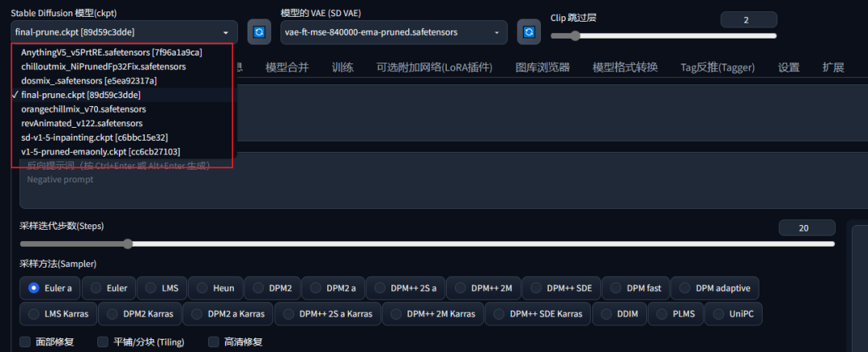Screen dimensions: 868x352
Task: Select the DDIM sampler
Action: (x=619, y=313)
